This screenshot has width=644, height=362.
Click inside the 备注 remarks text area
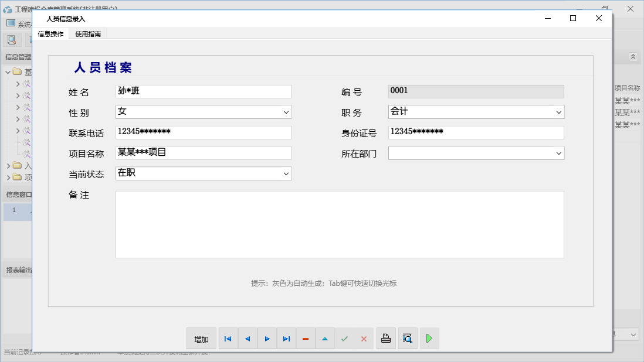tap(340, 224)
